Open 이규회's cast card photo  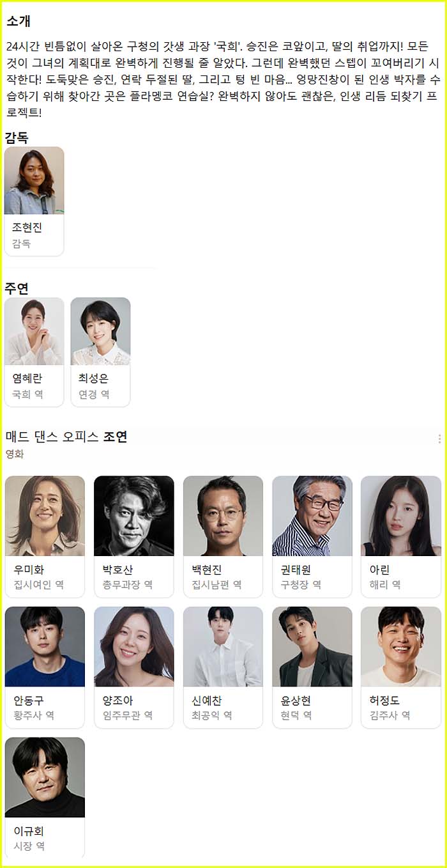[45, 777]
